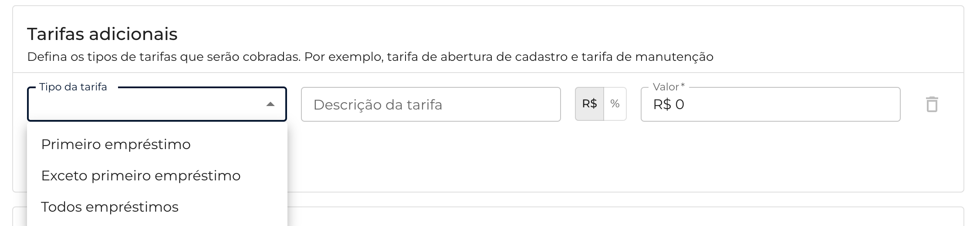980x226 pixels.
Task: Click the R$ 0 amount text
Action: (669, 105)
